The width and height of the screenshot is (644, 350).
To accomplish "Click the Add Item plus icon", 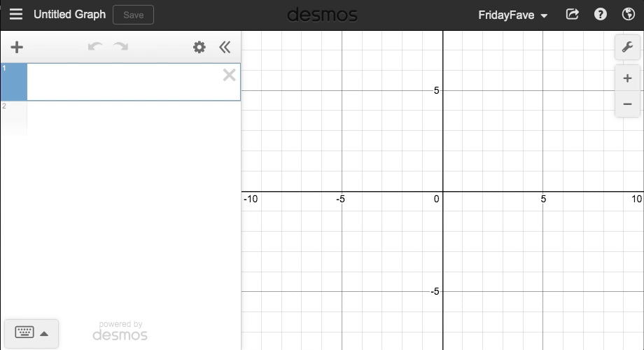I will [17, 47].
